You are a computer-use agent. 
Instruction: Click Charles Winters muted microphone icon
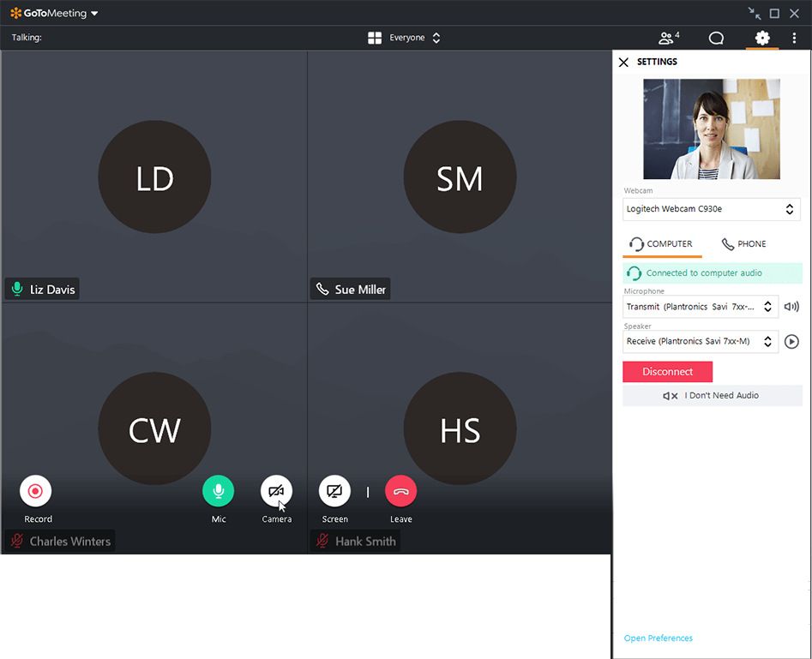coord(17,541)
